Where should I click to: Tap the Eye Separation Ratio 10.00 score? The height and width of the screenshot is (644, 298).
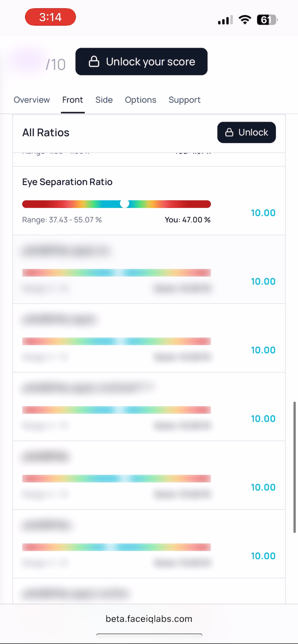[x=263, y=213]
